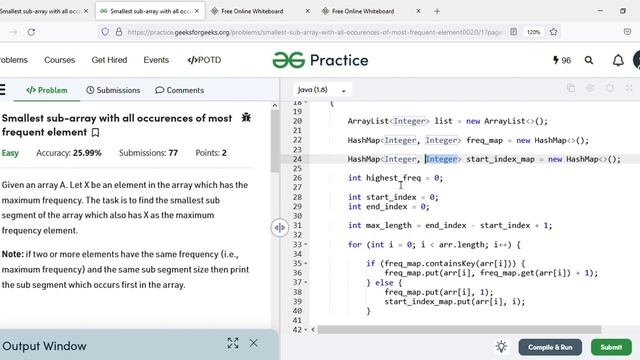Image resolution: width=640 pixels, height=360 pixels.
Task: Click the 'Submissions: 77' text
Action: 148,153
